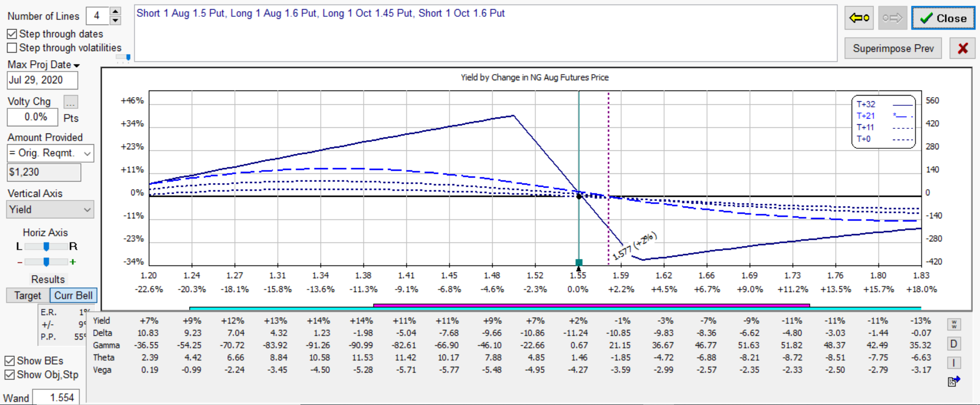The height and width of the screenshot is (405, 980).
Task: Click the Gamma value -91.26
Action: click(x=318, y=345)
